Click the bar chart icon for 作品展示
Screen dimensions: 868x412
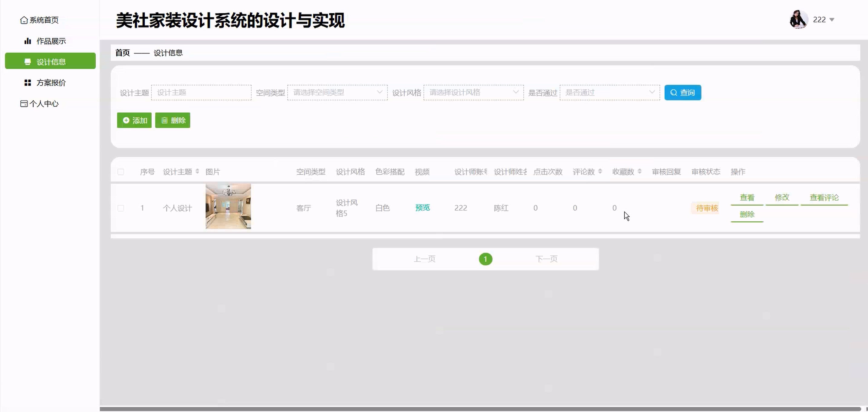click(x=28, y=41)
